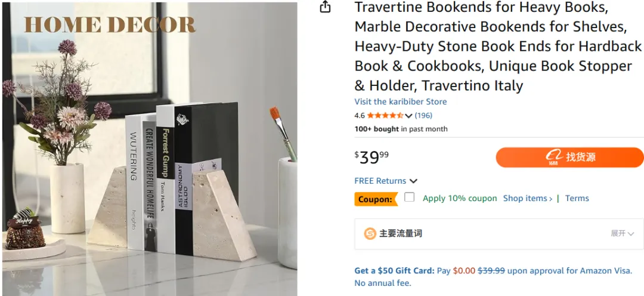
Task: Click the travertine bookends product image
Action: click(x=150, y=149)
